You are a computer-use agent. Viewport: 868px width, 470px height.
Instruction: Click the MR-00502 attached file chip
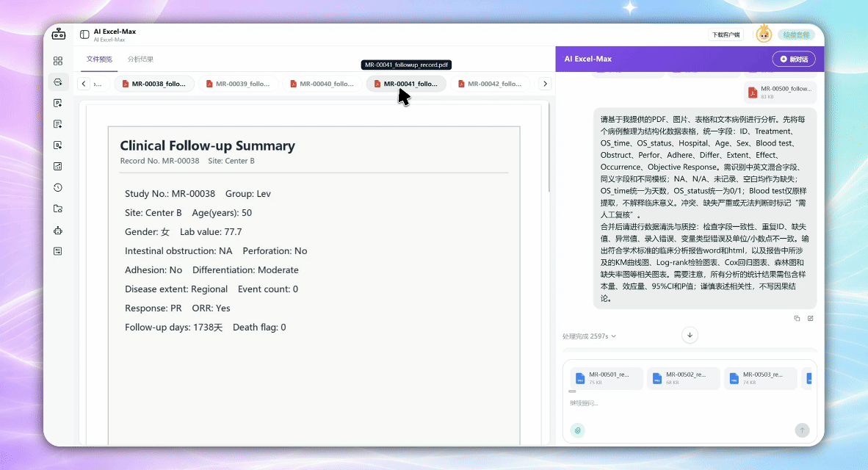click(x=684, y=378)
